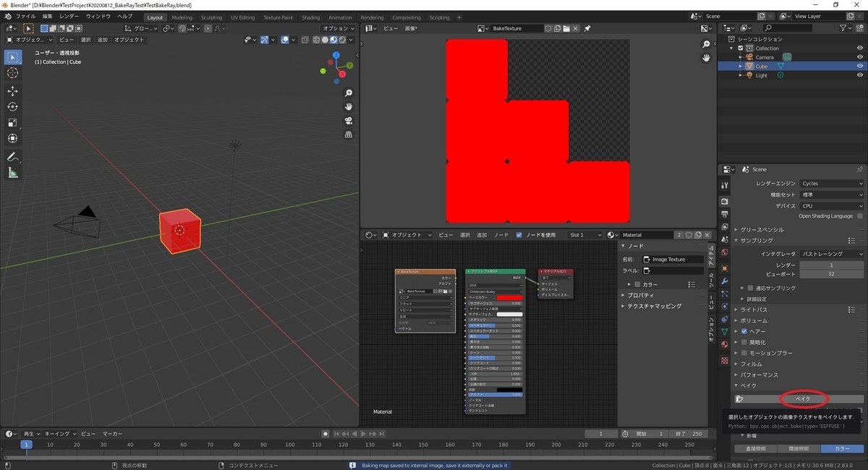Click the Render samples value field
Image resolution: width=868 pixels, height=470 pixels.
pyautogui.click(x=831, y=265)
